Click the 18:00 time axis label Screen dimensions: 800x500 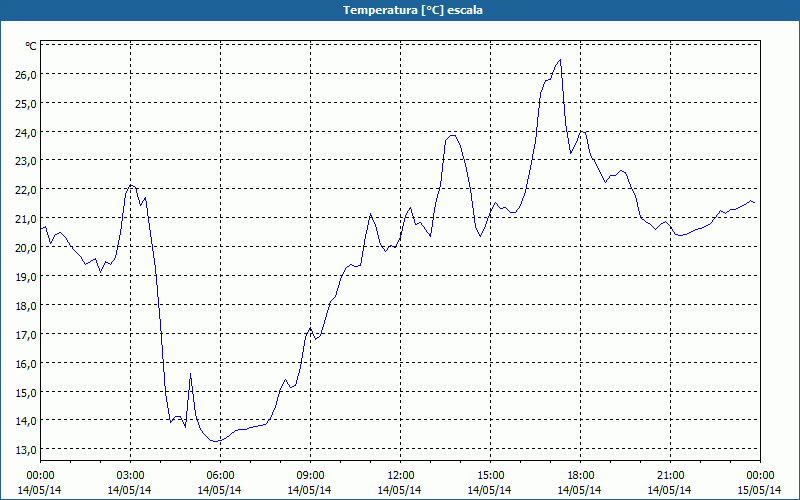click(581, 476)
